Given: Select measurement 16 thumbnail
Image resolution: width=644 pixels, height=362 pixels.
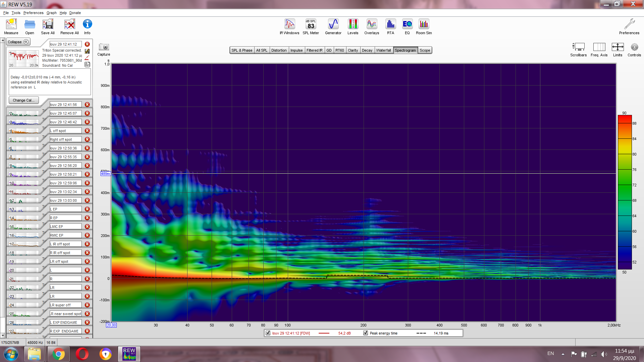Looking at the screenshot, I should point(24,235).
